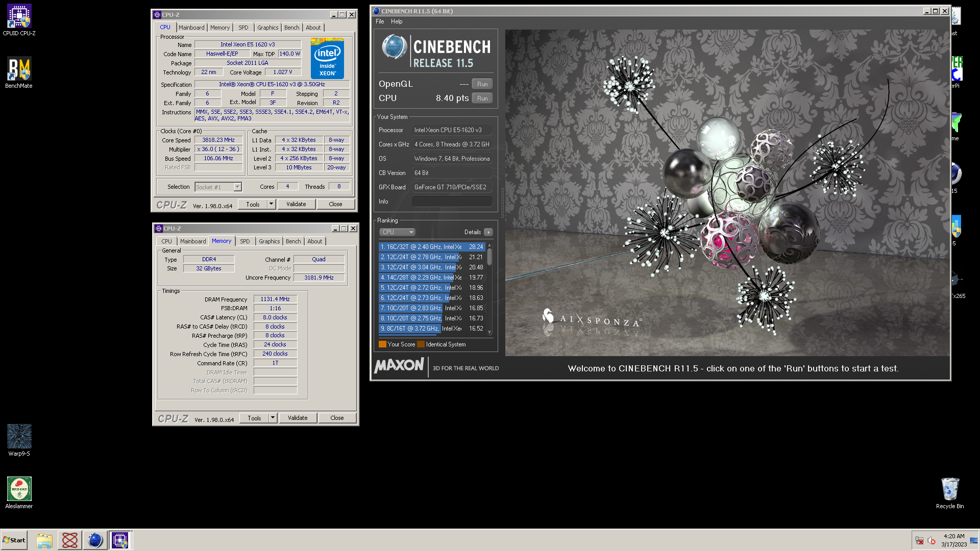Select ranking entry 16C/32T @ 2.40 GHz

[x=432, y=247]
